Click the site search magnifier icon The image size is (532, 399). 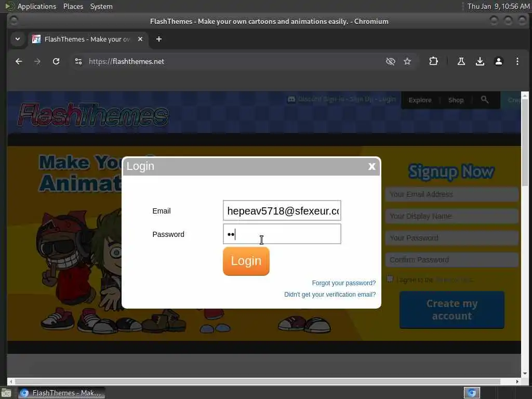point(485,99)
